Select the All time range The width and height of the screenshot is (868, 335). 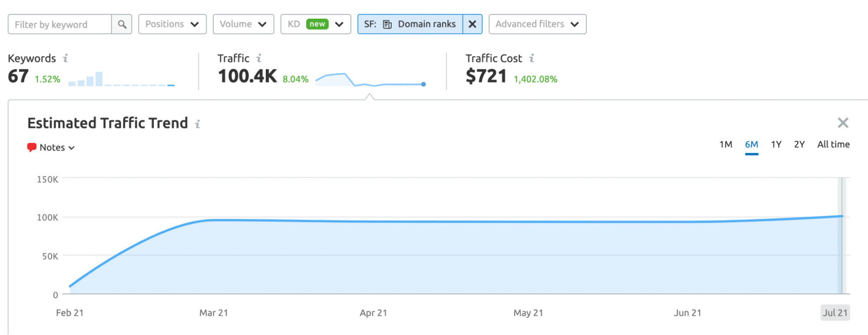click(x=833, y=145)
